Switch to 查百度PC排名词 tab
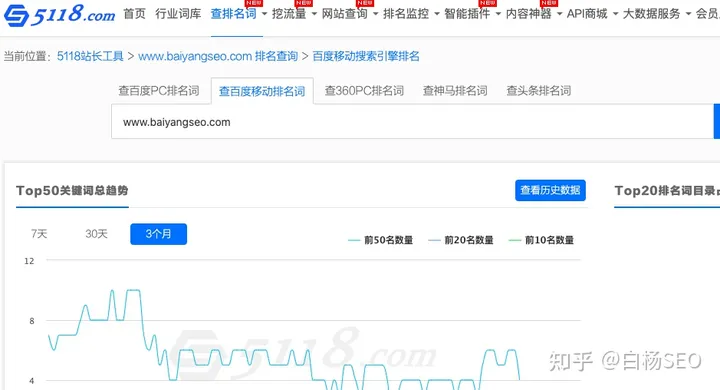This screenshot has width=720, height=390. 159,90
